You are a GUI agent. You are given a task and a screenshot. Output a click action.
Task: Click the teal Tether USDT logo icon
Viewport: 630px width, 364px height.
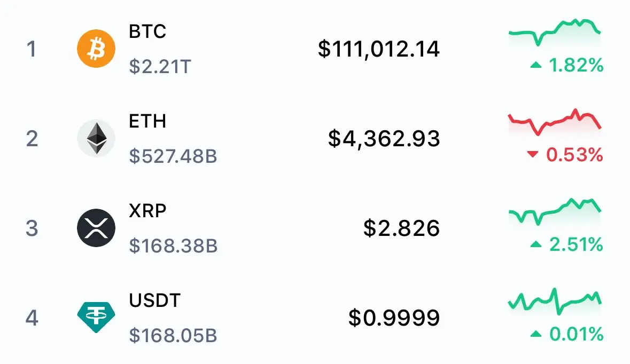(x=96, y=317)
